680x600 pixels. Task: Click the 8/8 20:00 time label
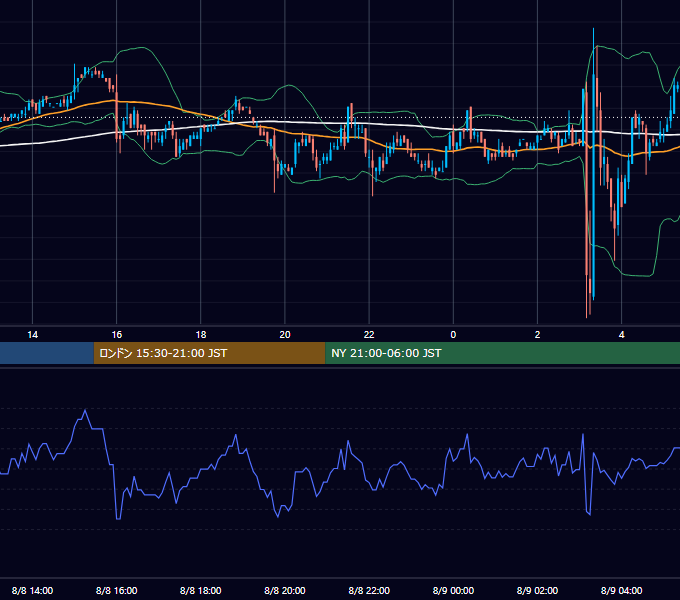(x=285, y=590)
